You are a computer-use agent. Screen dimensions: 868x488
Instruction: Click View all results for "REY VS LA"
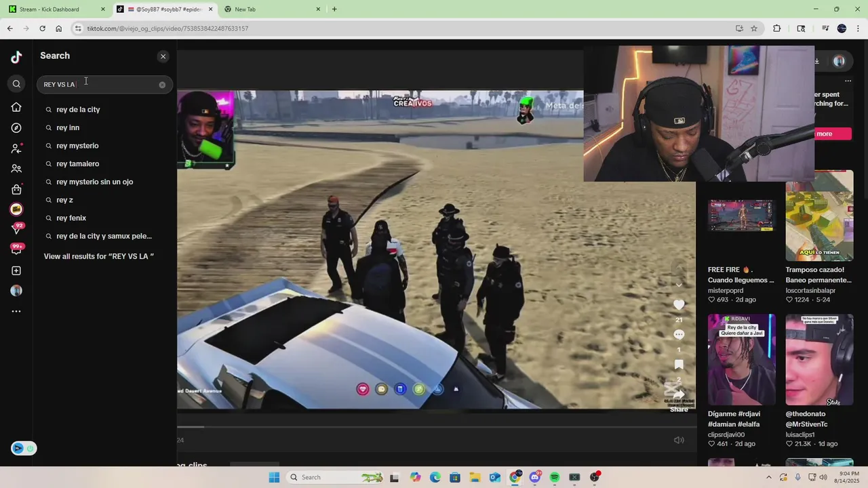(x=99, y=256)
